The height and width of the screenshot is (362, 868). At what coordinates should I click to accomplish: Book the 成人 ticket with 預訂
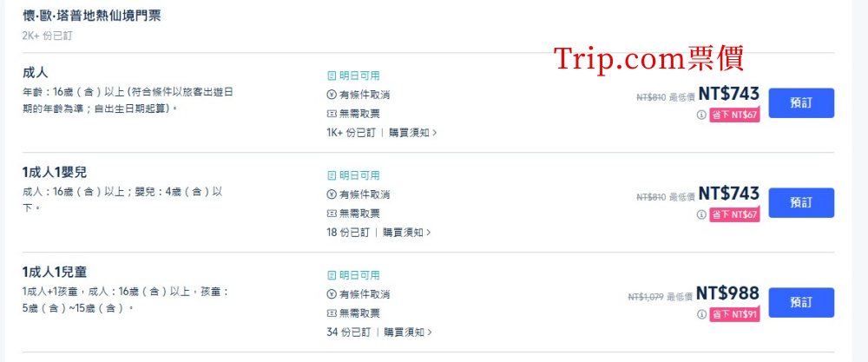click(x=801, y=103)
